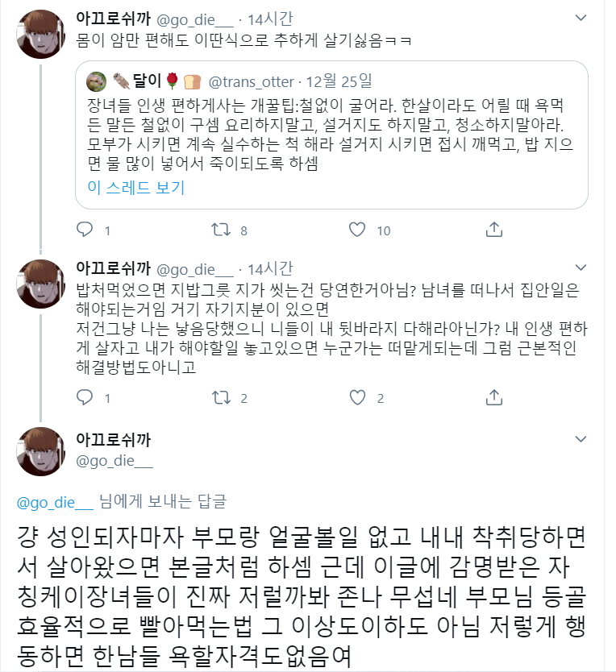Reply to the second tweet
Image resolution: width=616 pixels, height=672 pixels.
pos(85,397)
